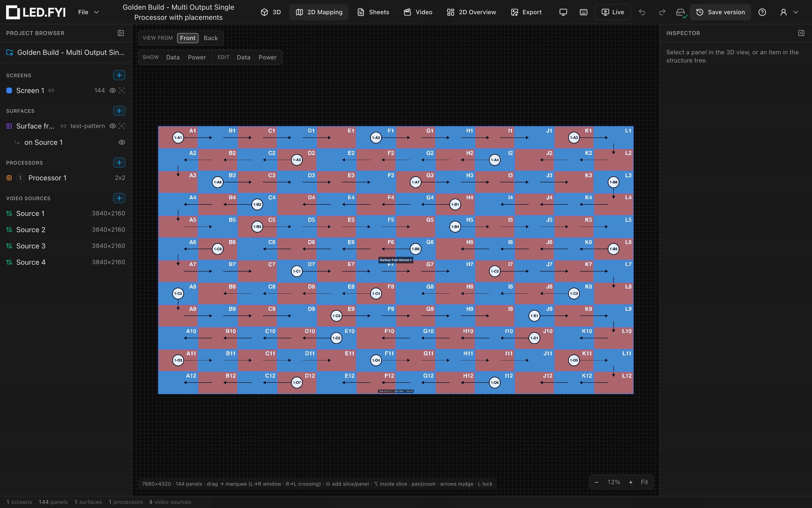The height and width of the screenshot is (508, 812).
Task: Select Back in View From toggle
Action: 211,38
